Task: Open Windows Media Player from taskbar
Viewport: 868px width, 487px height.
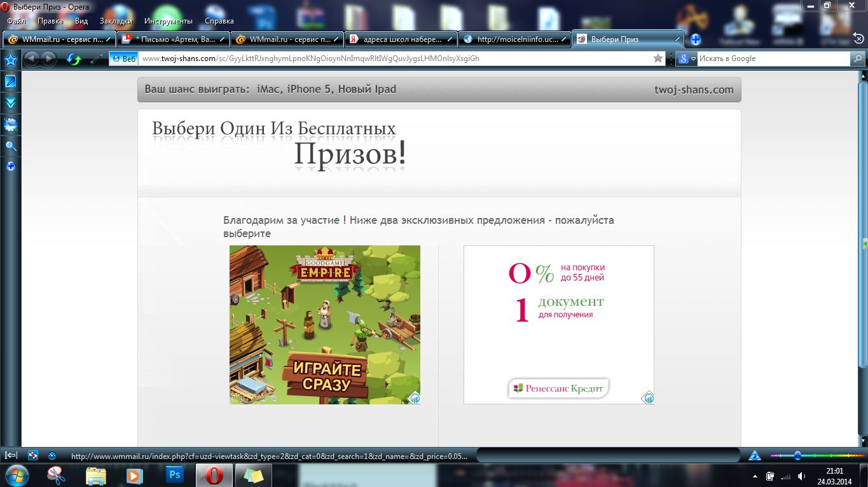Action: point(135,476)
